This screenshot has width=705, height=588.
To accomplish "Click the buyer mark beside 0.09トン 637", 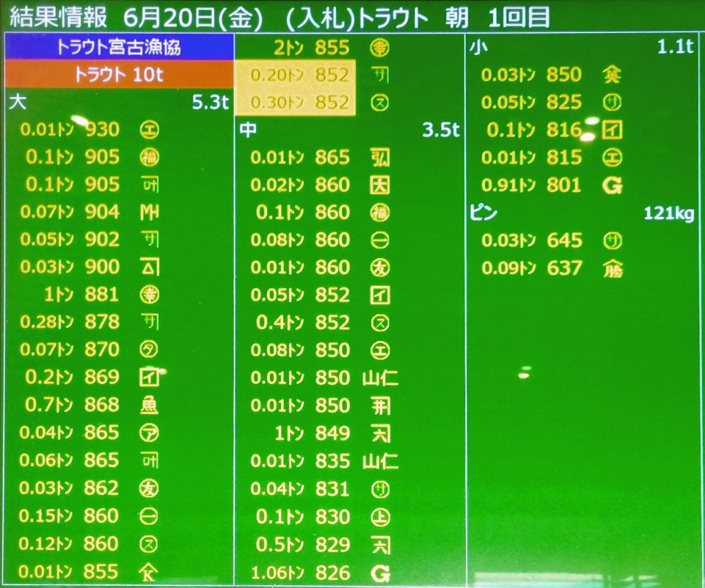I will 612,268.
